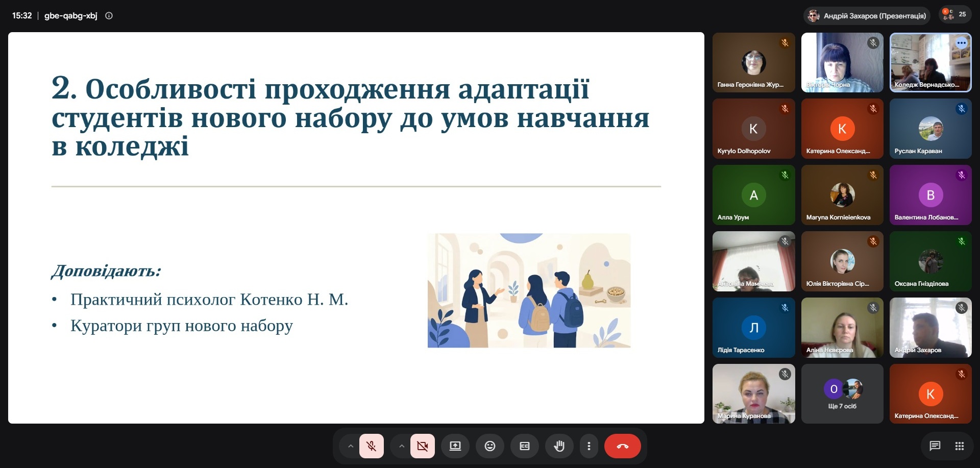Select Kyrylo Dolhopolov participant tile

(x=754, y=129)
